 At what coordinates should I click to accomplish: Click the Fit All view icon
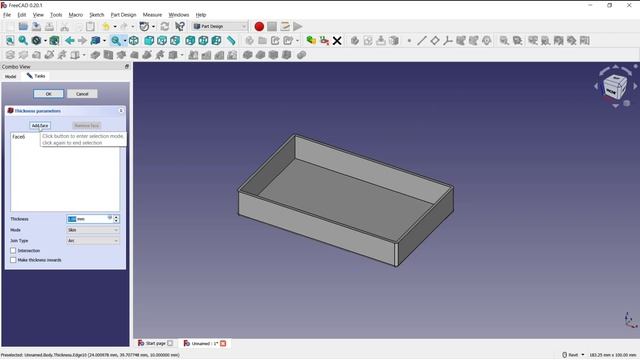[10, 40]
